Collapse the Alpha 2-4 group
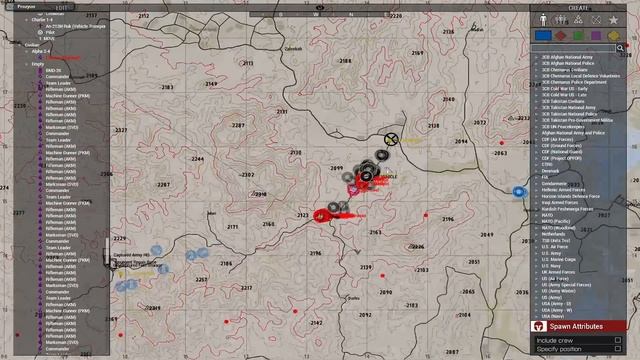640x360 pixels. tap(27, 51)
